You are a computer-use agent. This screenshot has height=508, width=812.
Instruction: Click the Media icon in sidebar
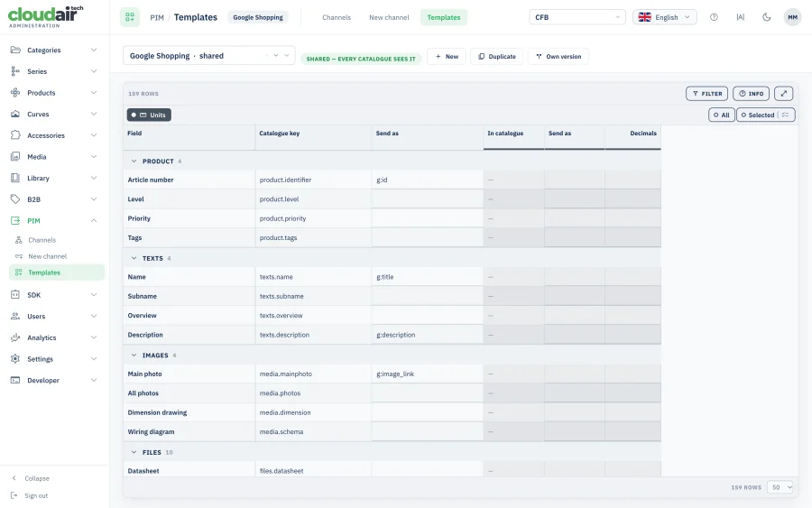coord(15,156)
